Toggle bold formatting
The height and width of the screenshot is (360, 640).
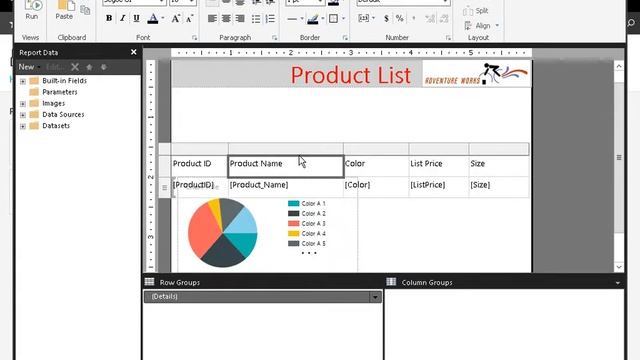pos(109,18)
